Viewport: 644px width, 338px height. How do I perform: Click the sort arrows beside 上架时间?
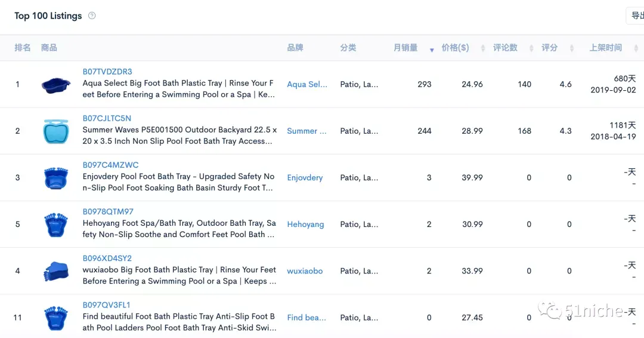tap(637, 48)
